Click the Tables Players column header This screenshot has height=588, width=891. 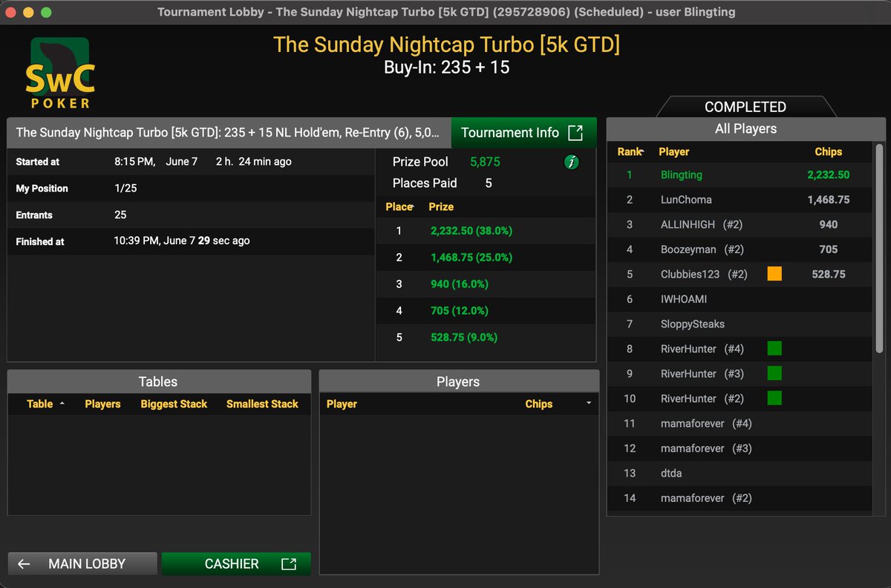102,404
